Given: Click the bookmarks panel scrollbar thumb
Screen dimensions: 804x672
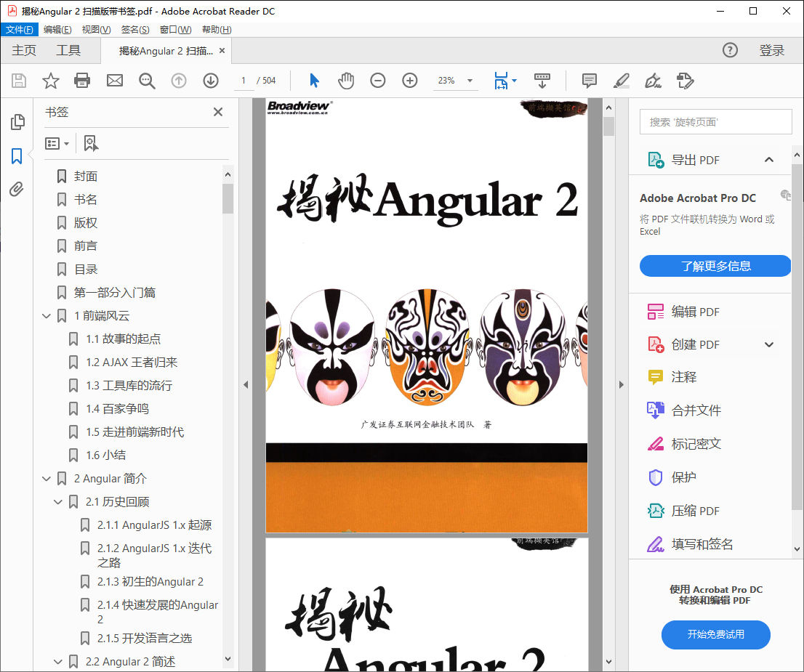Looking at the screenshot, I should [x=228, y=198].
